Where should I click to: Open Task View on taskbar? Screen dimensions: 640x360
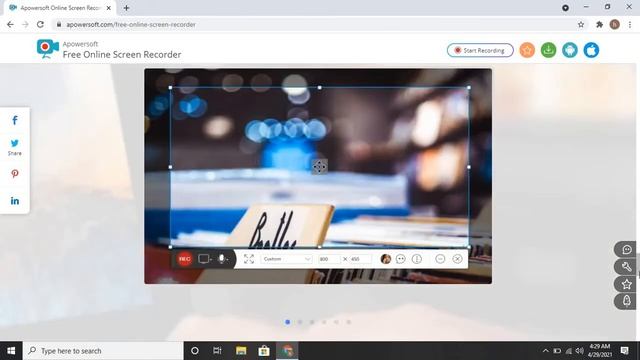point(217,351)
